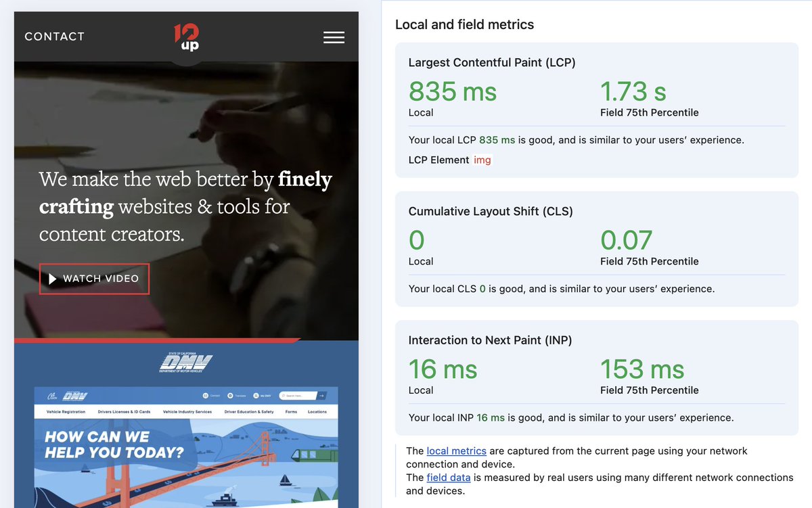Open the CONTACT link in the header
This screenshot has width=812, height=508.
54,36
